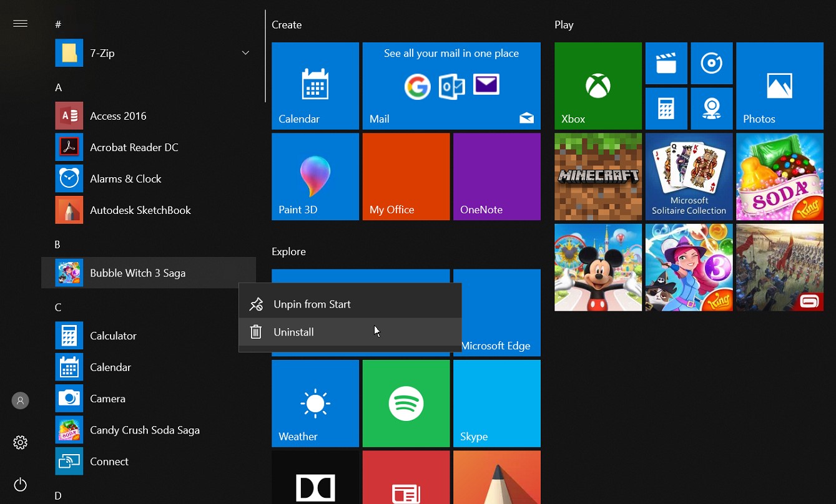836x504 pixels.
Task: Click the Create group header
Action: tap(287, 25)
